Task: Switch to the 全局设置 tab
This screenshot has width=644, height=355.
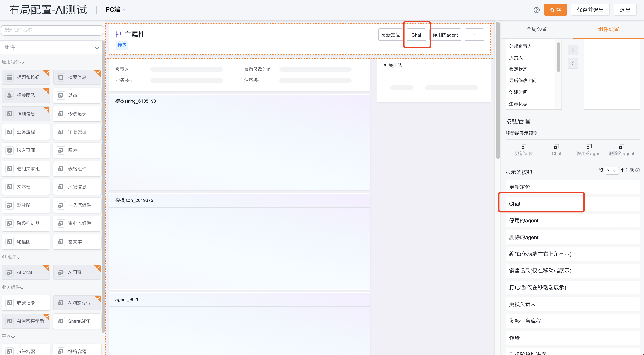Action: (x=537, y=29)
